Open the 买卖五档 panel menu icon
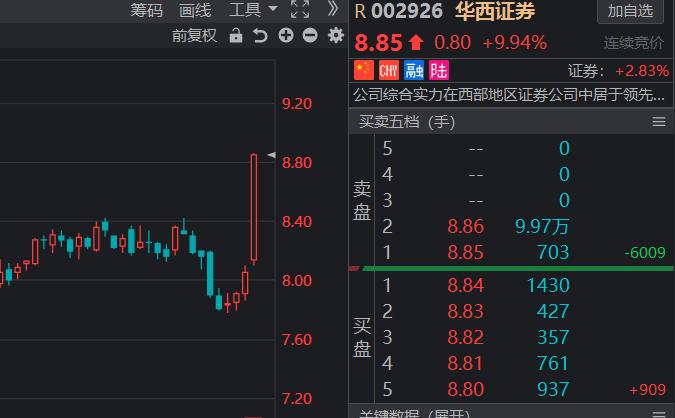 click(x=659, y=122)
